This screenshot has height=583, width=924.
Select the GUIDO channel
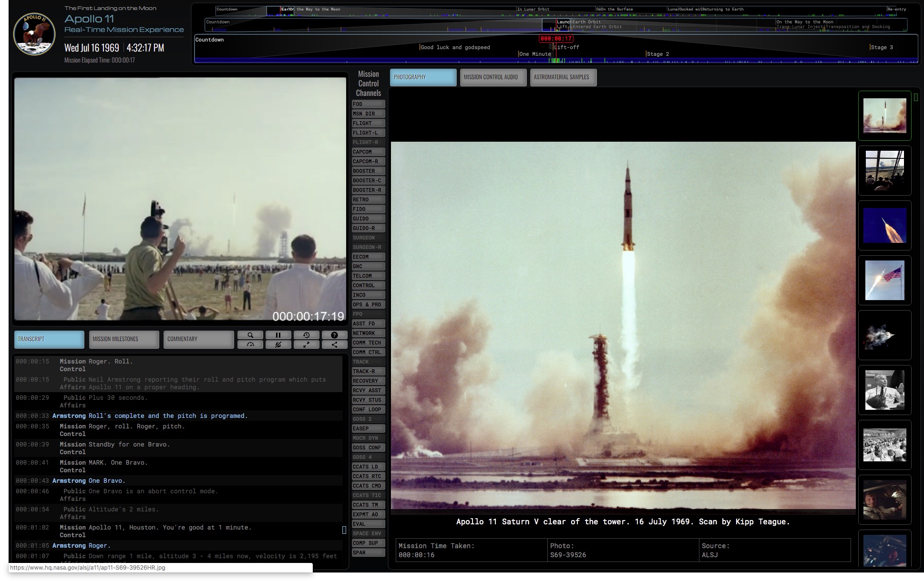tap(368, 219)
